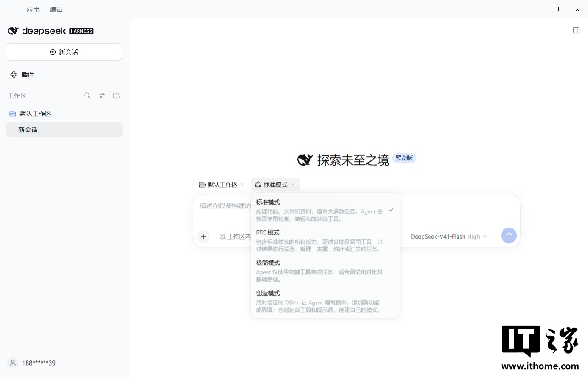Open user account 188******39
The height and width of the screenshot is (377, 588).
coord(32,363)
